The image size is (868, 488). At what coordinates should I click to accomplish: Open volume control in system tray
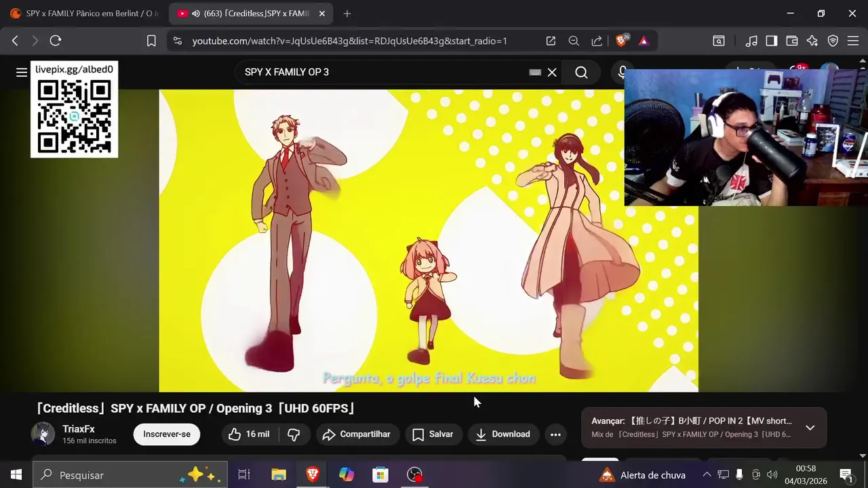tap(772, 474)
